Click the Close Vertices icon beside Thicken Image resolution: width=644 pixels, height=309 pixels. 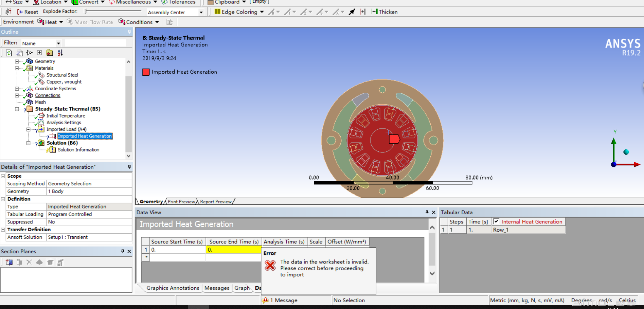coord(363,12)
